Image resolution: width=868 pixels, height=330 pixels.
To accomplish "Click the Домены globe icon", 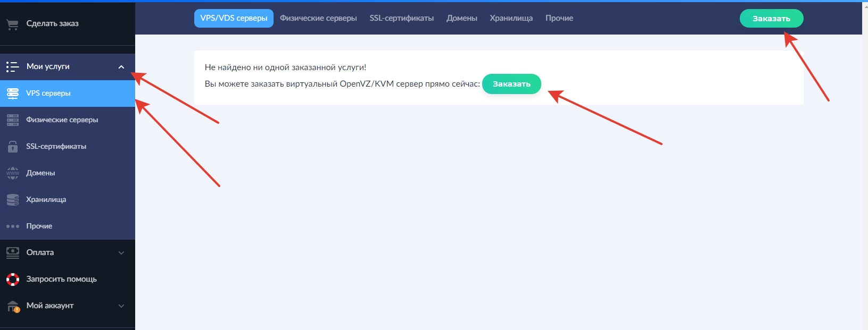I will [x=12, y=173].
